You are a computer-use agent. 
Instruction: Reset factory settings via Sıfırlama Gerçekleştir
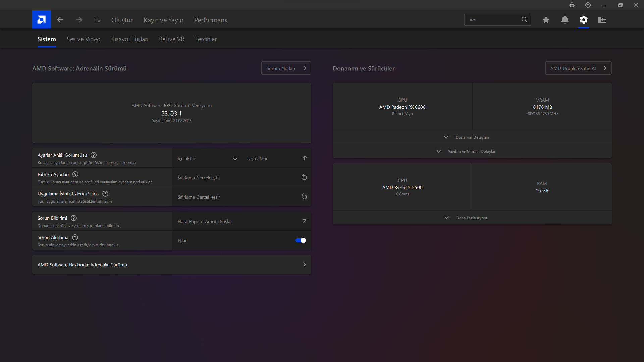241,178
